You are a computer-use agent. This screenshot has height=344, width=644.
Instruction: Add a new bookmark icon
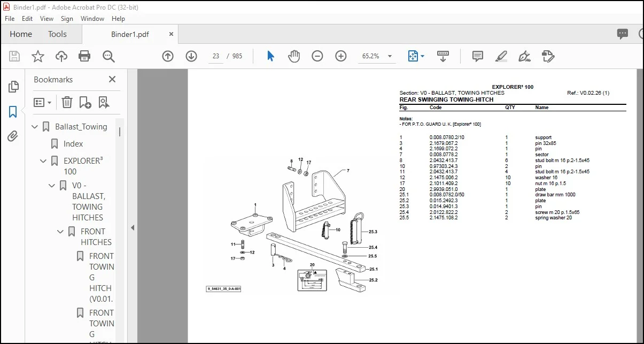(85, 102)
